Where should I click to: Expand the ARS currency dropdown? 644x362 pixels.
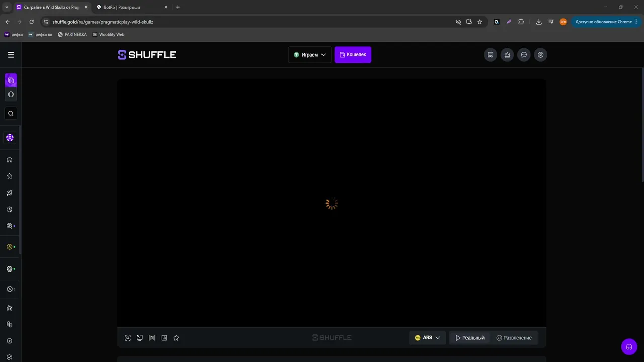pos(427,338)
